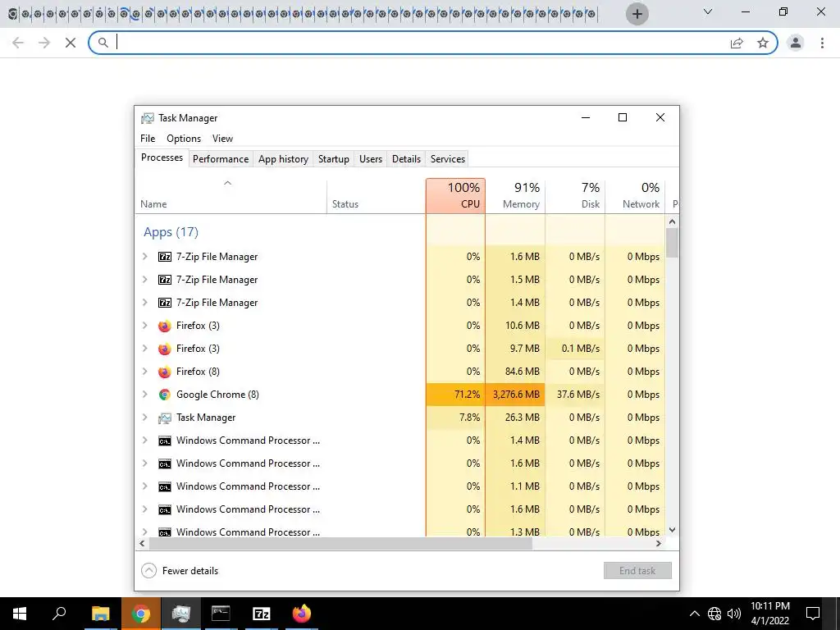This screenshot has height=630, width=840.
Task: Show hidden tray icons chevron
Action: click(694, 614)
